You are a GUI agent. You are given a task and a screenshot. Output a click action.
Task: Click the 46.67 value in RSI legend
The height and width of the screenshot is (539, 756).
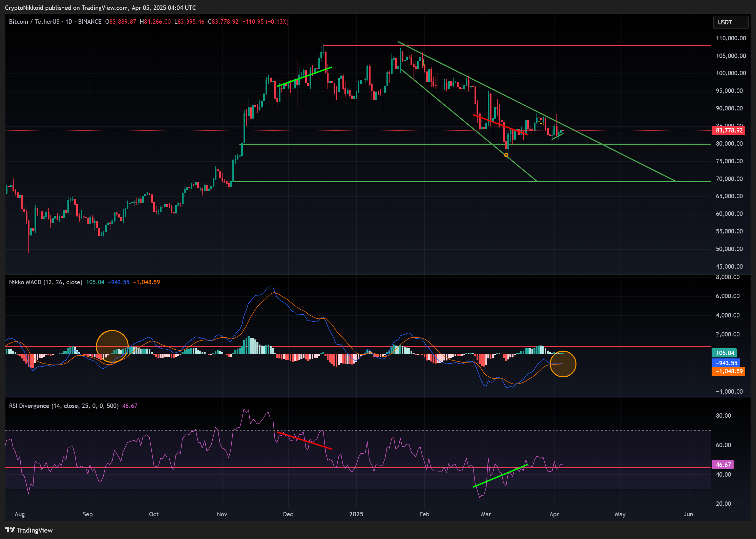point(130,406)
